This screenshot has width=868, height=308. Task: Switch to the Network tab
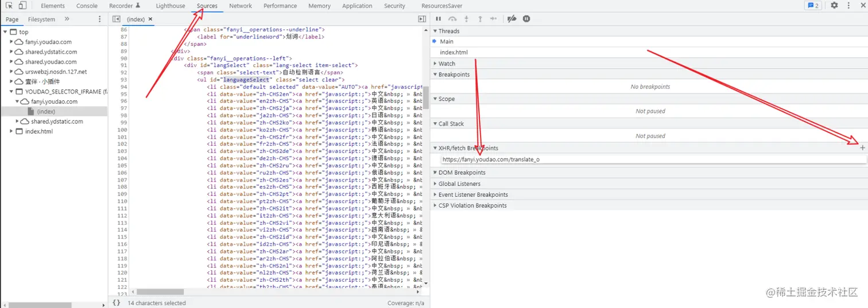pos(241,6)
